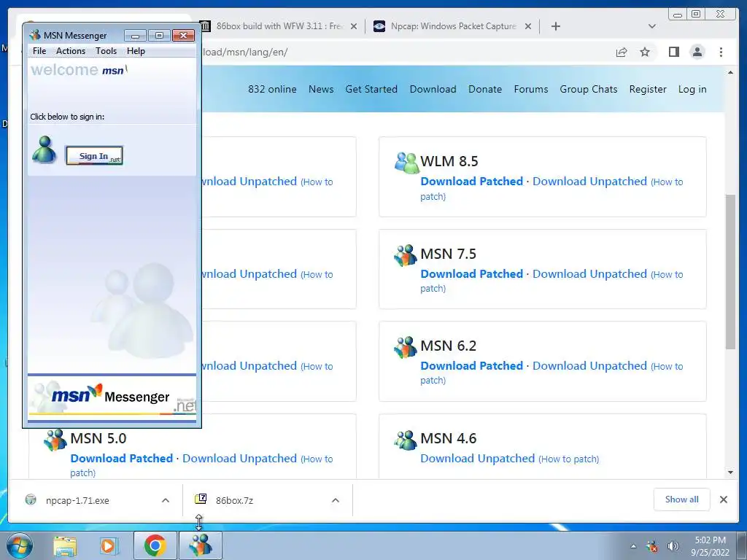Click the Chrome taskbar icon
This screenshot has width=747, height=560.
pyautogui.click(x=155, y=545)
